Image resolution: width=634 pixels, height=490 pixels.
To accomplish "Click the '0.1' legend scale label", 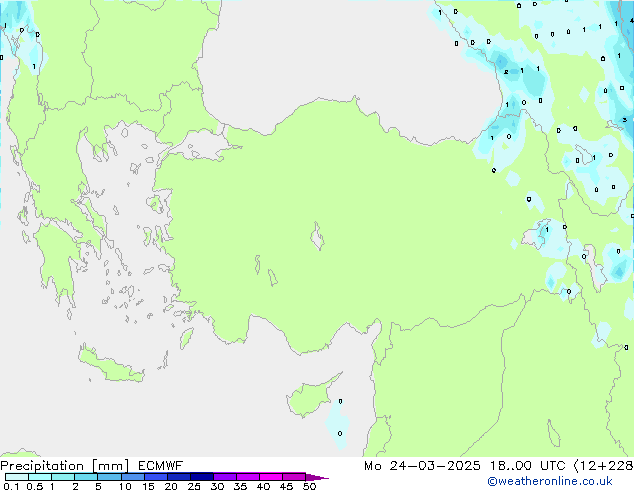I will pyautogui.click(x=11, y=486).
